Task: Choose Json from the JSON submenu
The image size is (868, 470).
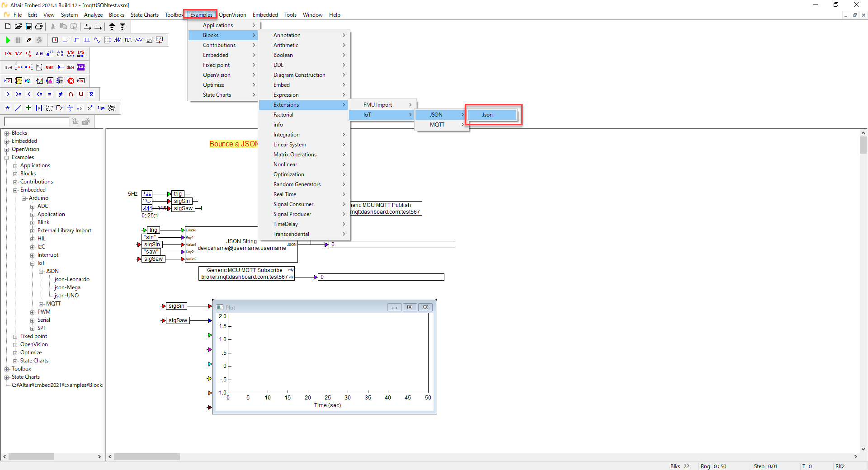Action: click(487, 115)
